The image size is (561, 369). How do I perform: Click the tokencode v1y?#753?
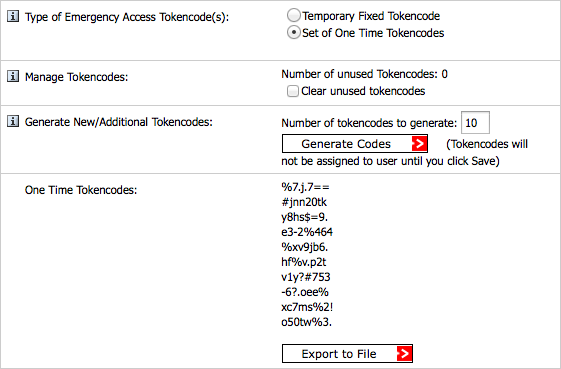coord(306,277)
